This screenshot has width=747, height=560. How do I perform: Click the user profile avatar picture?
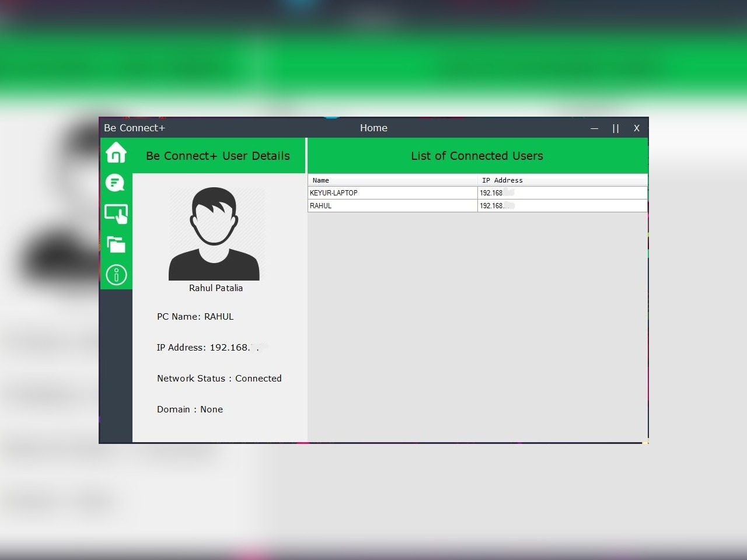214,233
